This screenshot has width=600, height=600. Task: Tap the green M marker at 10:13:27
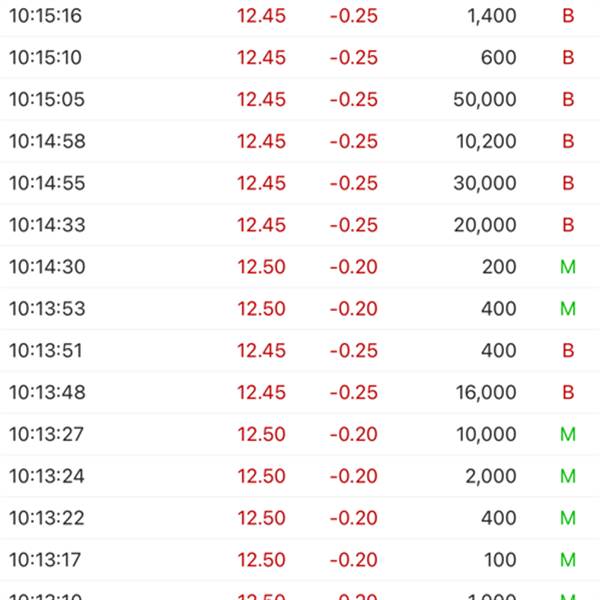click(568, 434)
